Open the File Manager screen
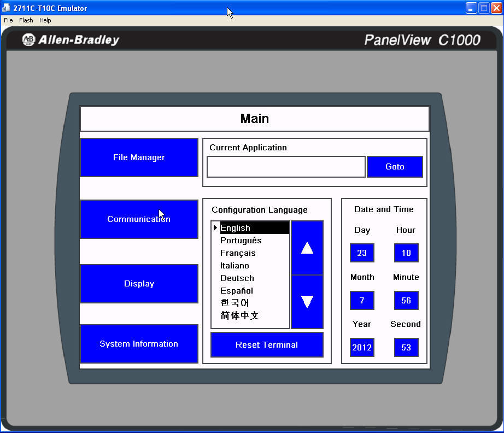This screenshot has height=433, width=504. coord(139,157)
